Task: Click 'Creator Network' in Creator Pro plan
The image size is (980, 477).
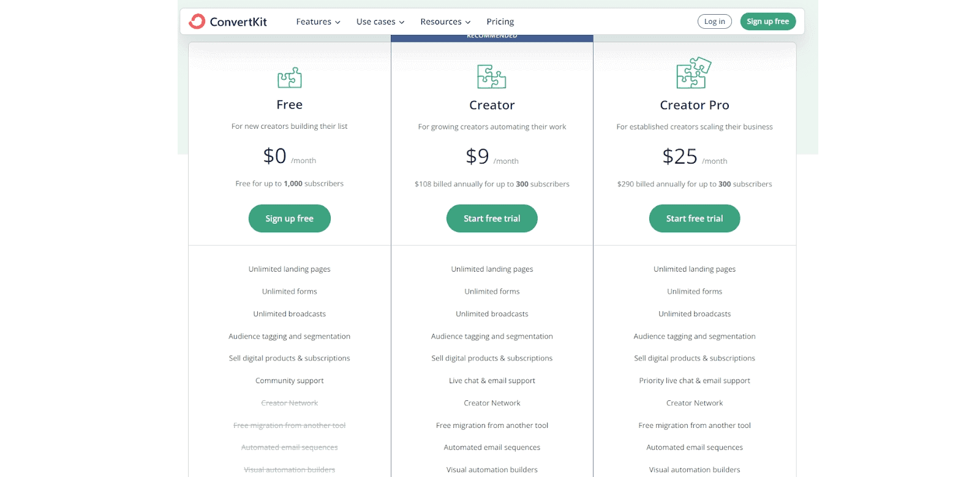Action: click(x=695, y=403)
